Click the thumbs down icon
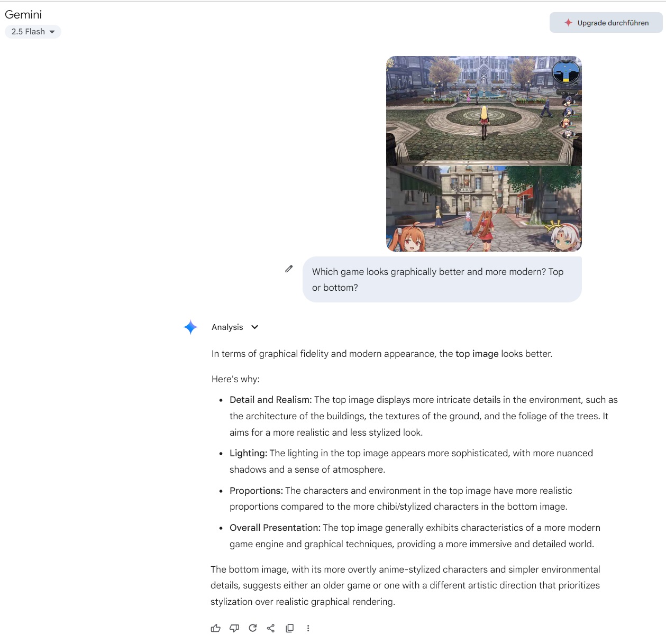The width and height of the screenshot is (666, 644). tap(234, 628)
